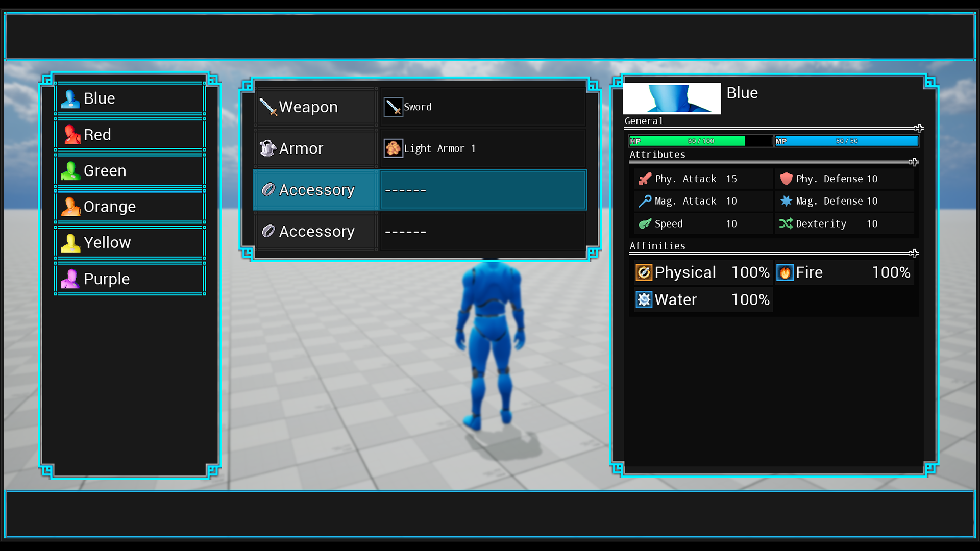Screen dimensions: 980x551
Task: Click the Fire affinity flame icon
Action: (x=785, y=272)
